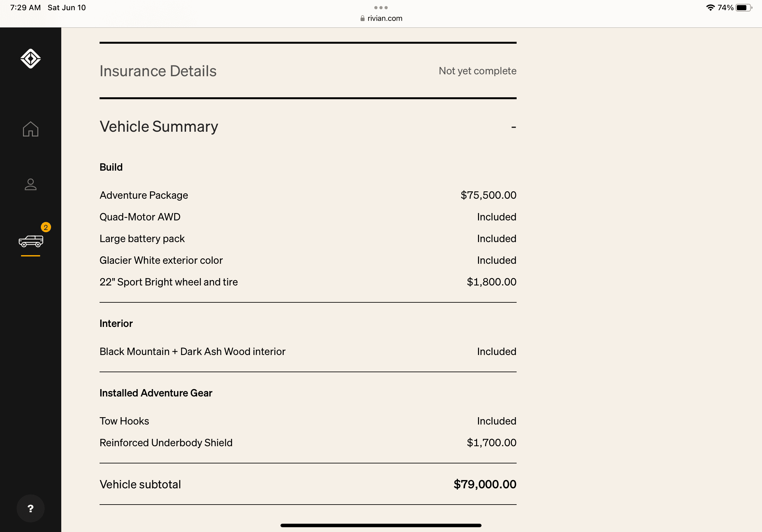Screen dimensions: 762x532
Task: Click the battery indicator in status bar
Action: pos(744,8)
